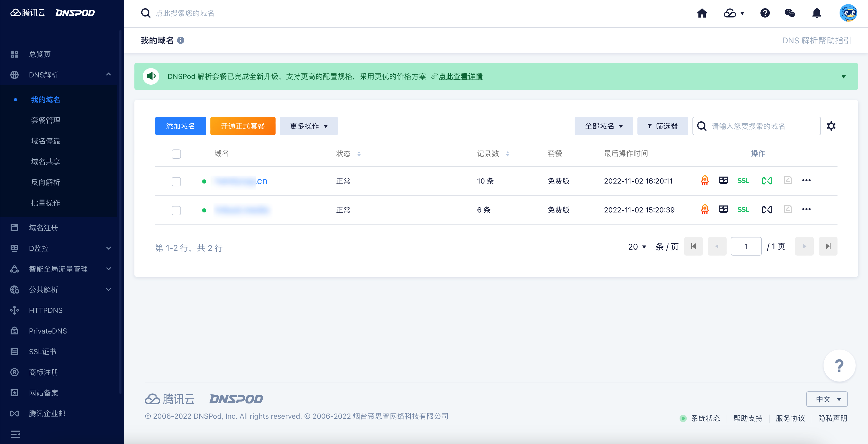Click the rocket icon for first domain
This screenshot has height=444, width=868.
[x=705, y=180]
